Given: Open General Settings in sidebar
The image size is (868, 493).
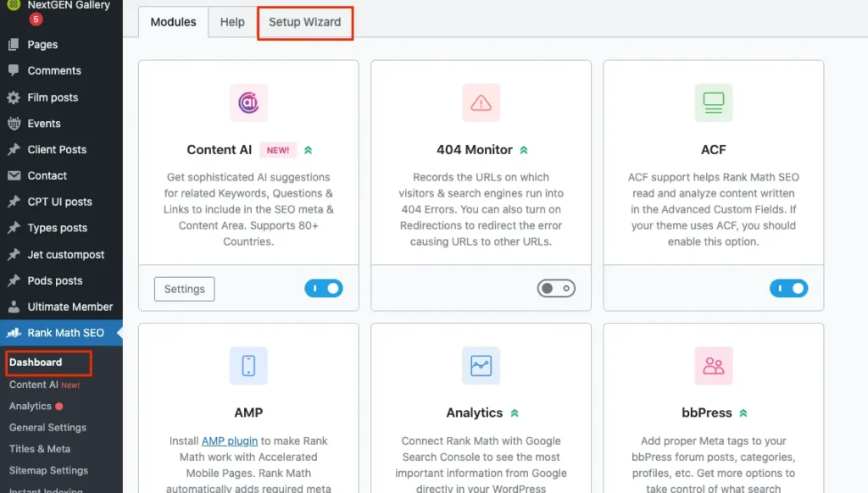Looking at the screenshot, I should tap(47, 428).
